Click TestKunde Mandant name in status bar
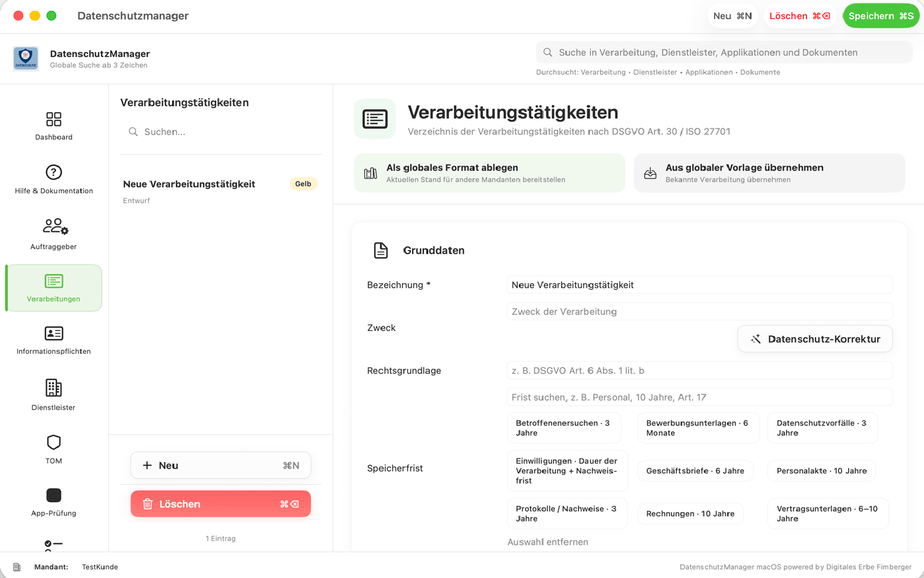Screen dimensions: 924x578 tap(100, 567)
